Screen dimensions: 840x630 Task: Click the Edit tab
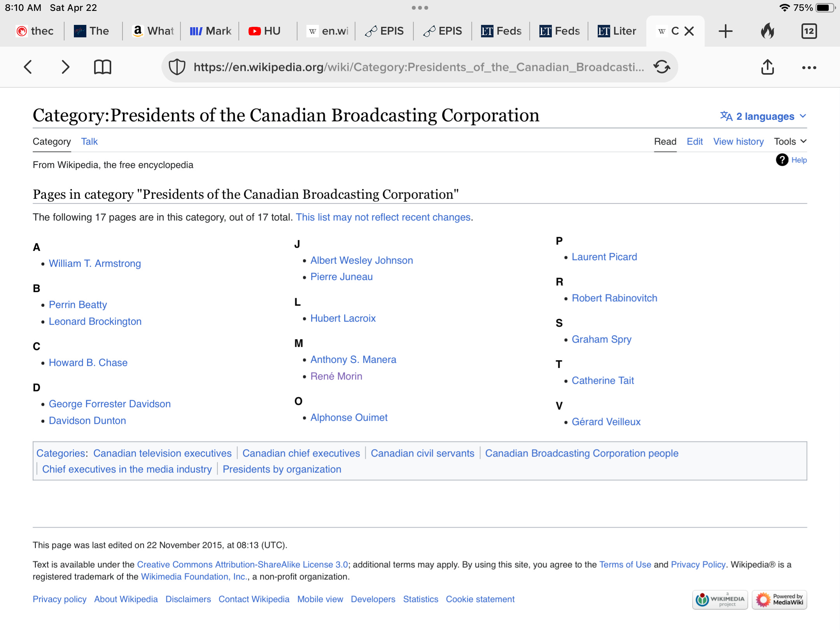coord(695,142)
